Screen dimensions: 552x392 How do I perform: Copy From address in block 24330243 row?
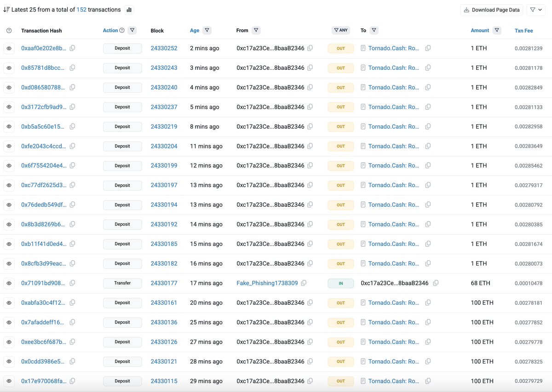310,68
